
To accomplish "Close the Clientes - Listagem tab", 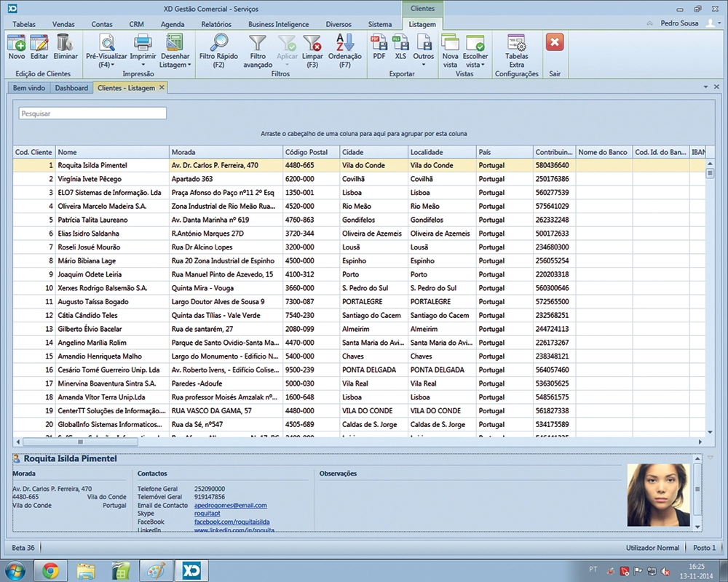I will [162, 87].
